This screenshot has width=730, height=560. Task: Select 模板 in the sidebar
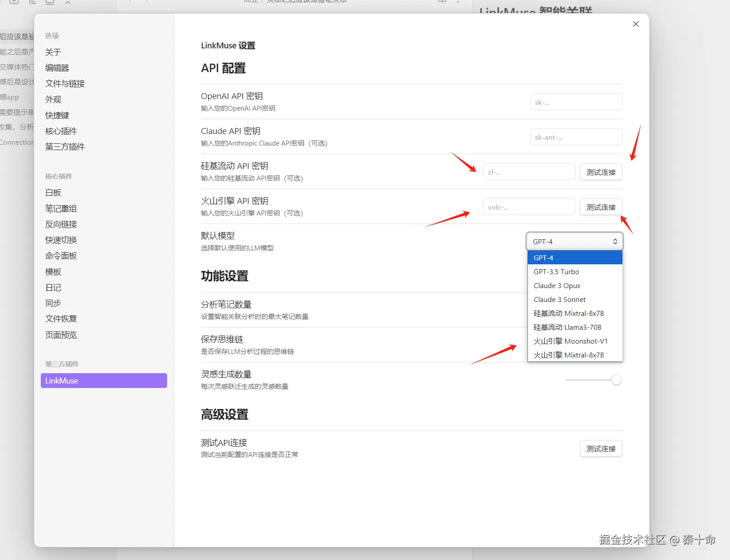[x=53, y=271]
